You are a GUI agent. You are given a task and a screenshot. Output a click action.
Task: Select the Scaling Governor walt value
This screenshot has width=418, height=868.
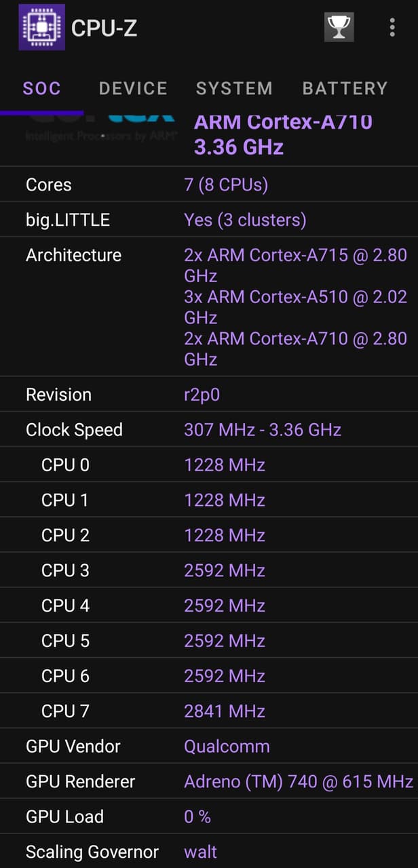click(200, 852)
